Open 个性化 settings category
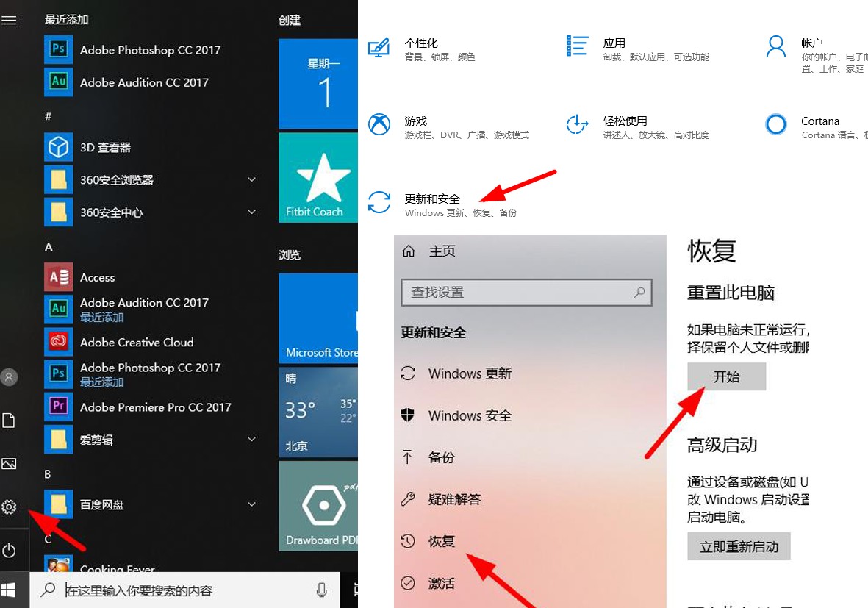Screen dimensions: 868x608 pos(422,49)
